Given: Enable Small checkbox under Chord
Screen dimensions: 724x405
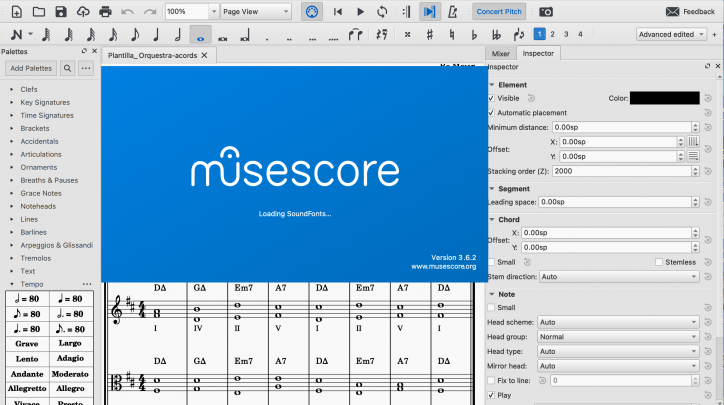Looking at the screenshot, I should point(491,262).
